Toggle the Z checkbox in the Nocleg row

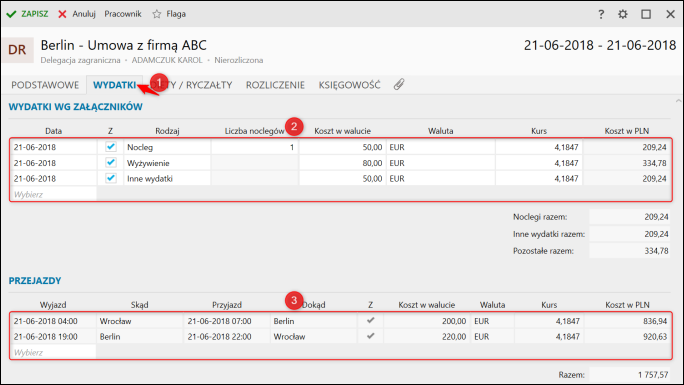[111, 147]
